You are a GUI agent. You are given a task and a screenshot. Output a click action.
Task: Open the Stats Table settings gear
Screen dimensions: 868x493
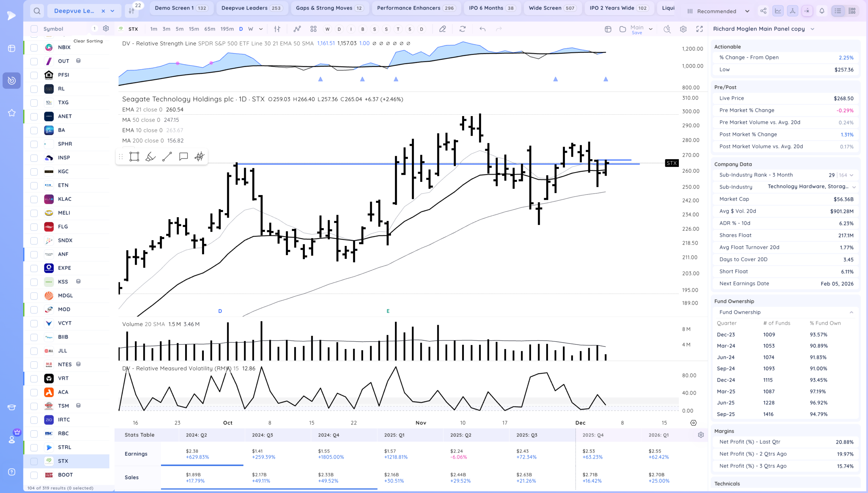(x=701, y=435)
